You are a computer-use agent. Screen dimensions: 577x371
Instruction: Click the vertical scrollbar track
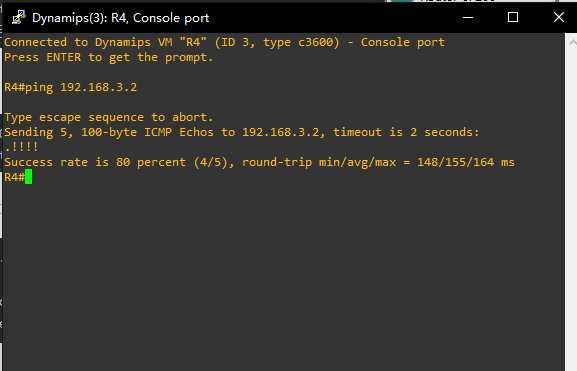click(x=571, y=210)
